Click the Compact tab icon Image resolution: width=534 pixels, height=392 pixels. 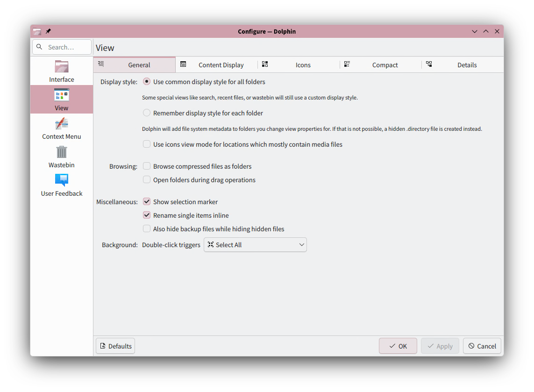(347, 64)
